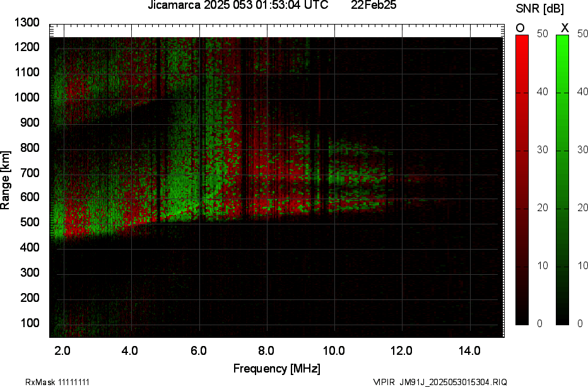Click the 100 km range tick label
The width and height of the screenshot is (588, 387).
click(30, 323)
